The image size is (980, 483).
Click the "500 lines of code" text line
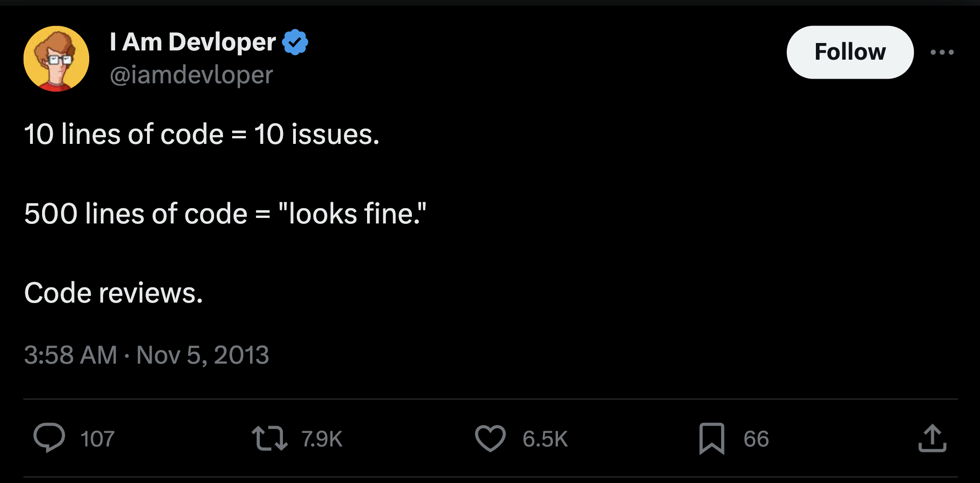point(225,214)
